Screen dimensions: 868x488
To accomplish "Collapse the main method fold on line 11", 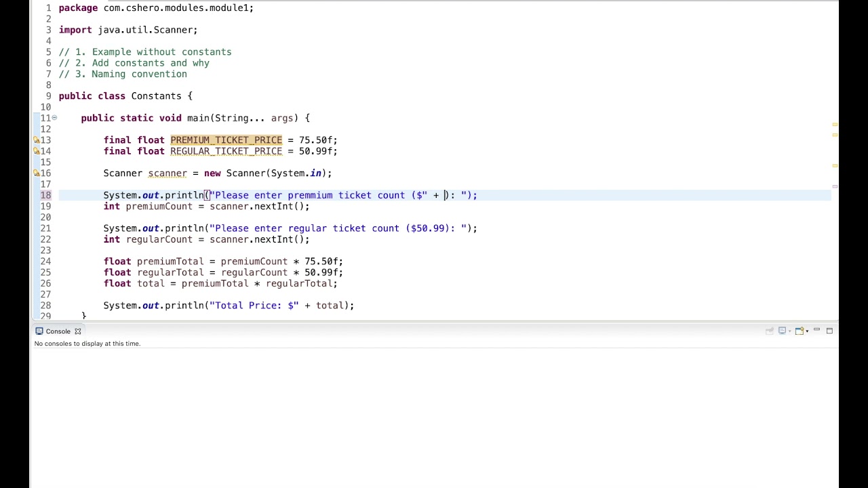I will click(x=54, y=118).
